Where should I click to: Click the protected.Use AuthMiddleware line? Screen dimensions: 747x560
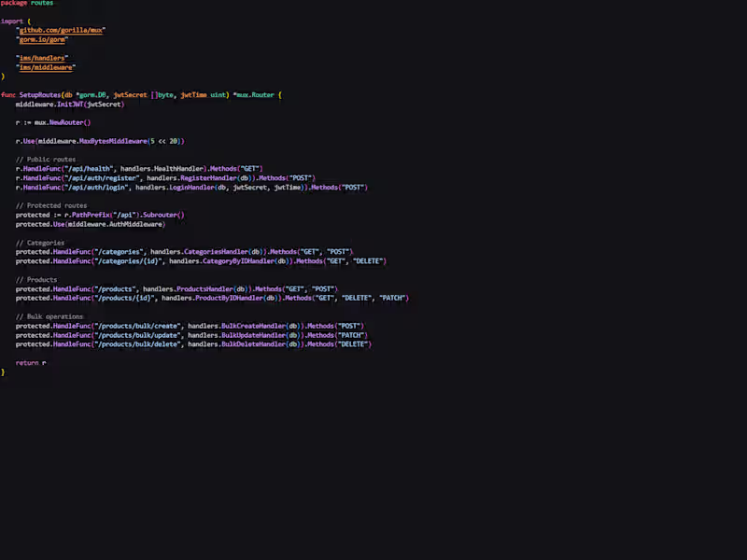[x=91, y=224]
